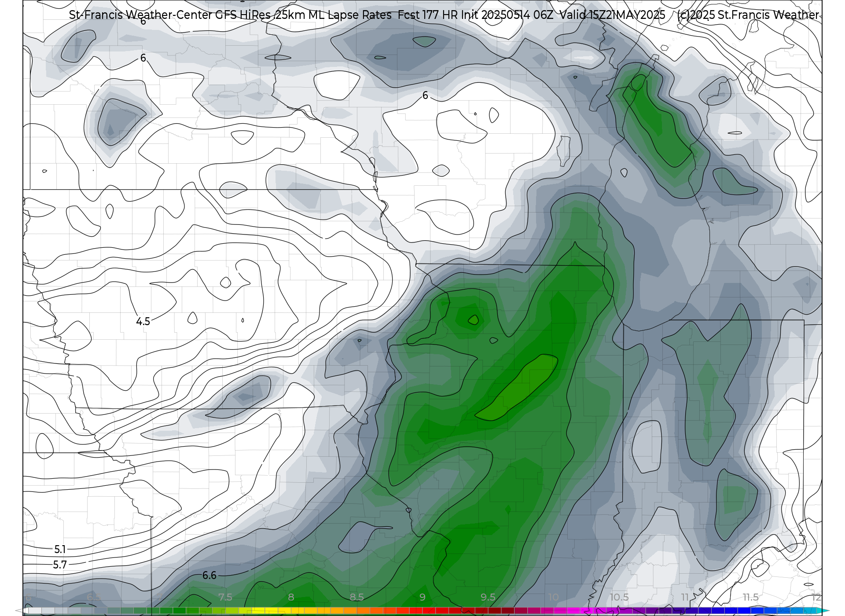This screenshot has width=845, height=616.
Task: Click the 10 color scale label
Action: (554, 598)
